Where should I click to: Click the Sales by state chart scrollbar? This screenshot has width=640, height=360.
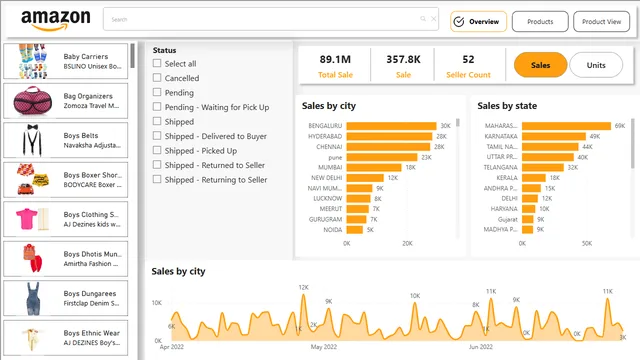pos(633,144)
